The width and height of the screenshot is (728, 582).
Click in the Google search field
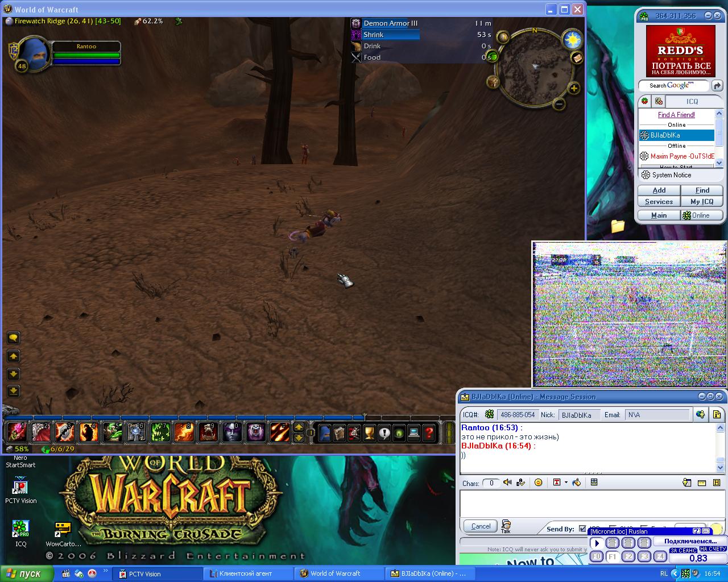click(x=673, y=86)
